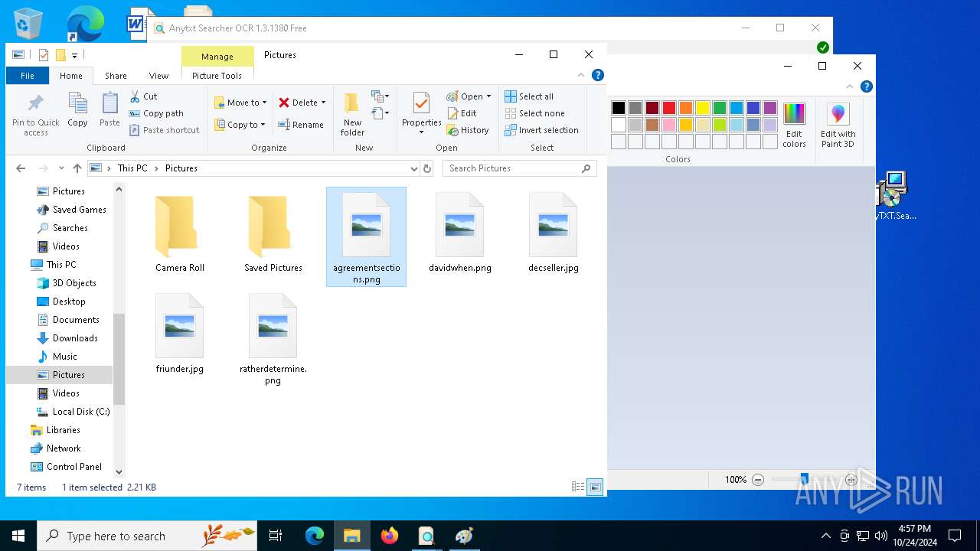Refresh the Pictures folder view
The height and width of the screenshot is (551, 980).
427,168
